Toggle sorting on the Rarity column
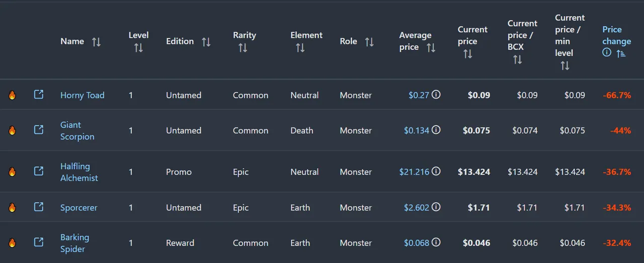Viewport: 644px width, 263px height. [x=243, y=48]
